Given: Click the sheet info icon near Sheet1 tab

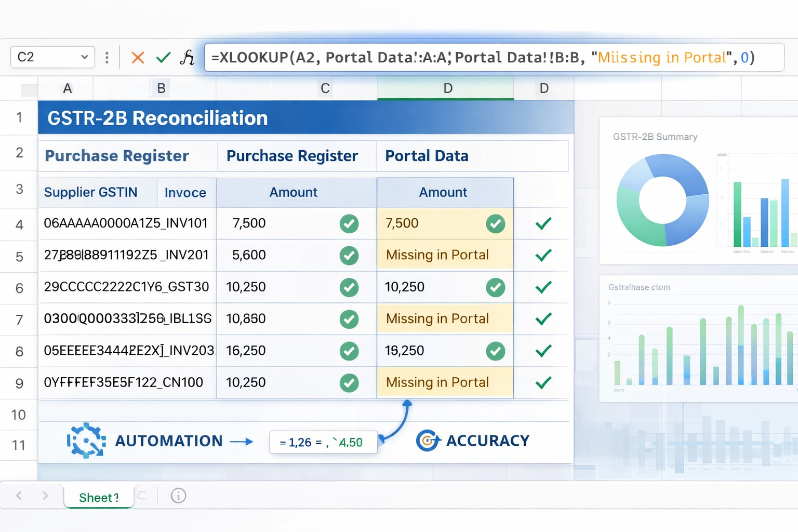Looking at the screenshot, I should (x=178, y=496).
